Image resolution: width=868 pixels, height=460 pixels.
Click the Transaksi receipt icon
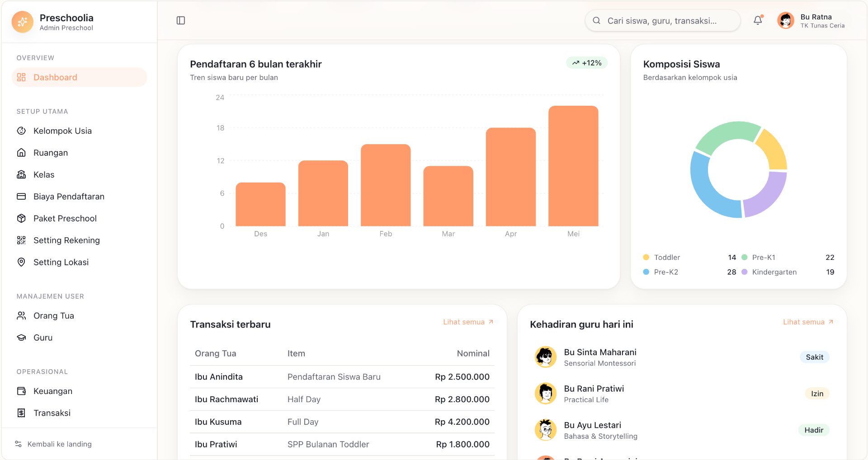pyautogui.click(x=21, y=413)
